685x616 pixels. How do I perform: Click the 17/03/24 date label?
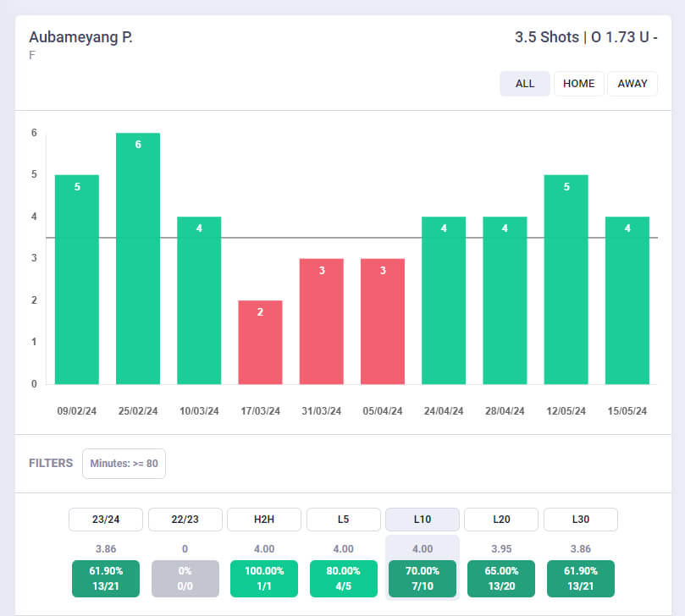coord(261,411)
